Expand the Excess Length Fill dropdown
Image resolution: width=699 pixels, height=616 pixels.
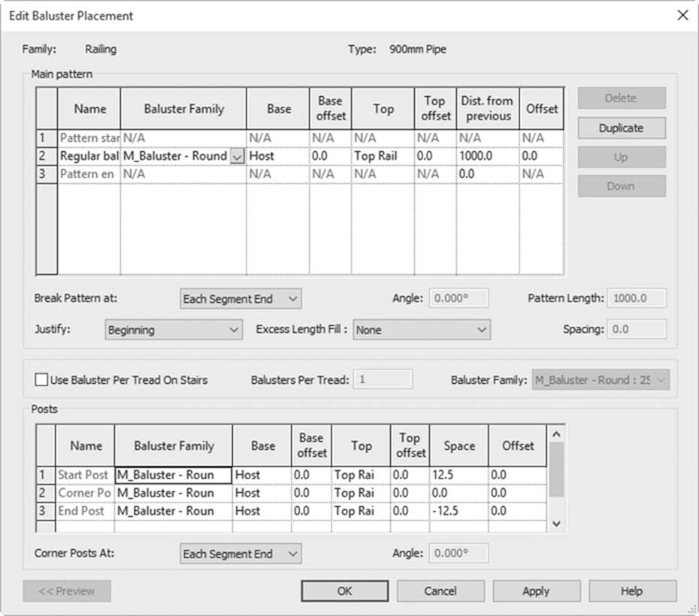[x=422, y=330]
